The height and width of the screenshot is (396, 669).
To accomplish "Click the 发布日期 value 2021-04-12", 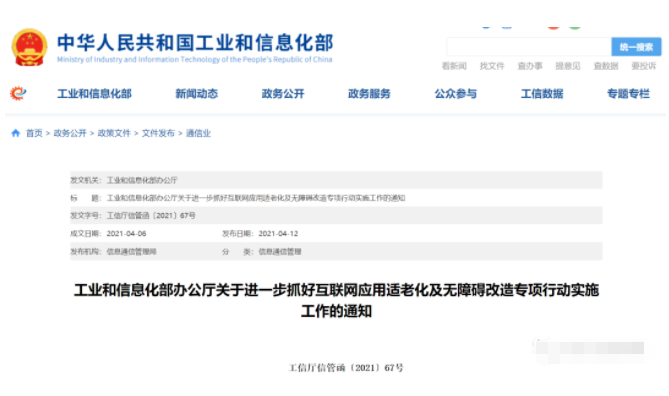I will (278, 233).
